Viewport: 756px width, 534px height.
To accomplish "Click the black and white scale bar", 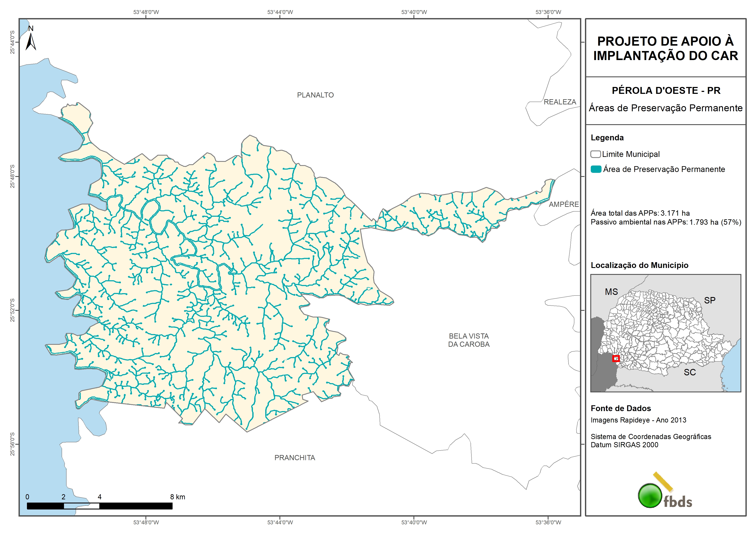I will [100, 506].
